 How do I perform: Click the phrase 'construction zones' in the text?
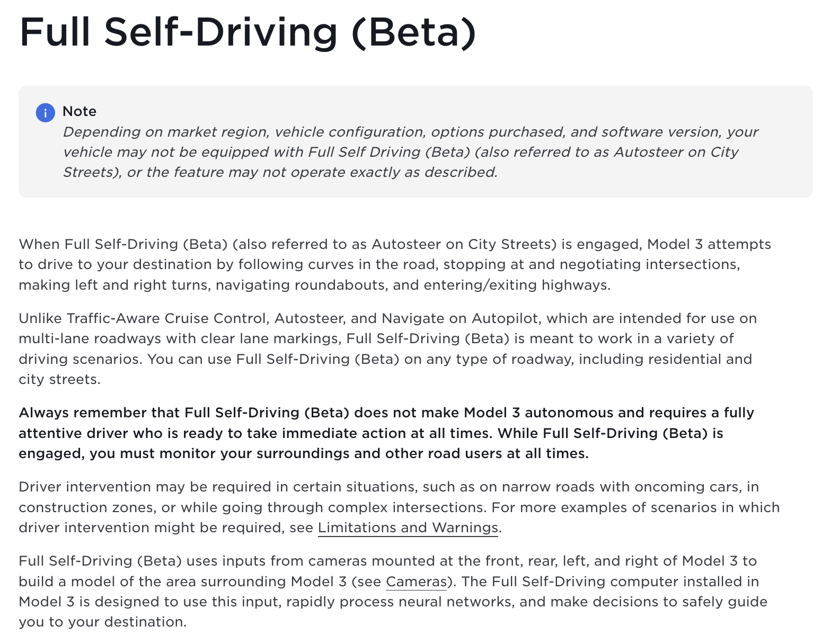(x=87, y=507)
